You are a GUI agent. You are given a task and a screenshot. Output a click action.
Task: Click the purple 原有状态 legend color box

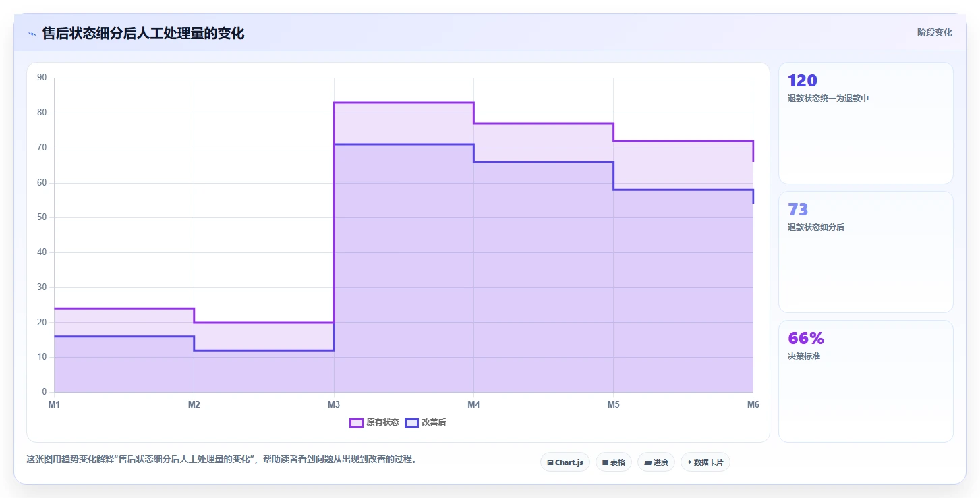356,422
